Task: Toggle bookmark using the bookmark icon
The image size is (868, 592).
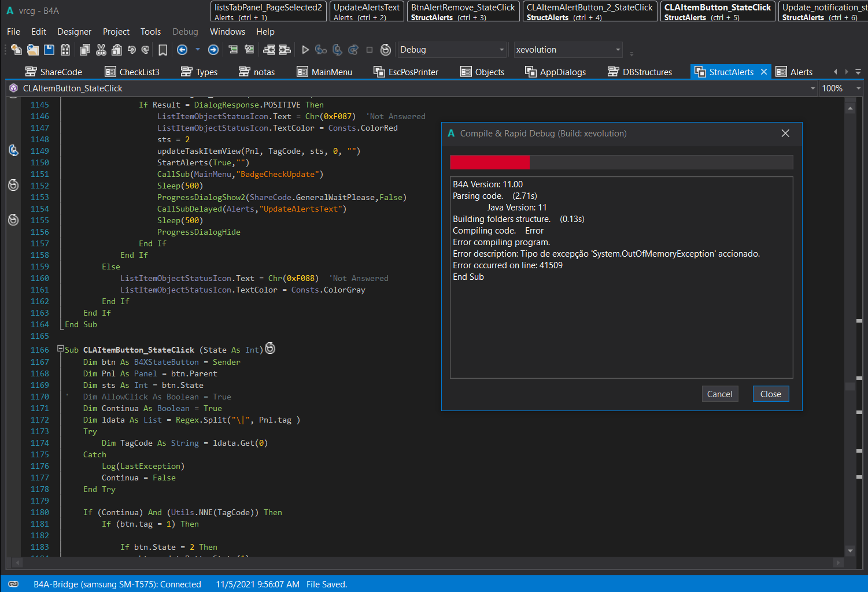Action: [x=163, y=50]
